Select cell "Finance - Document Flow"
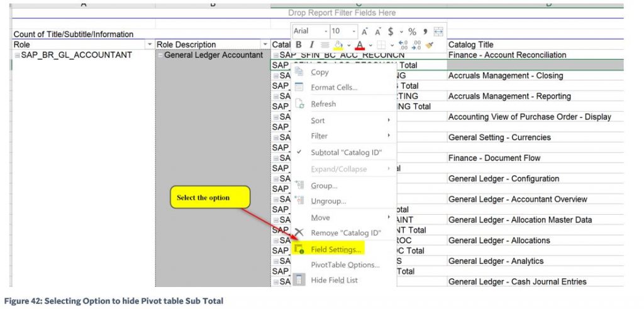Image resolution: width=644 pixels, height=309 pixels. coord(535,158)
